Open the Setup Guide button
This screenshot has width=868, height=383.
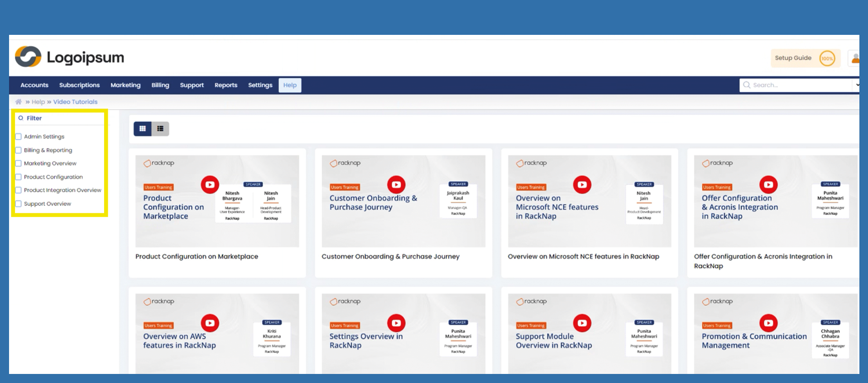793,58
